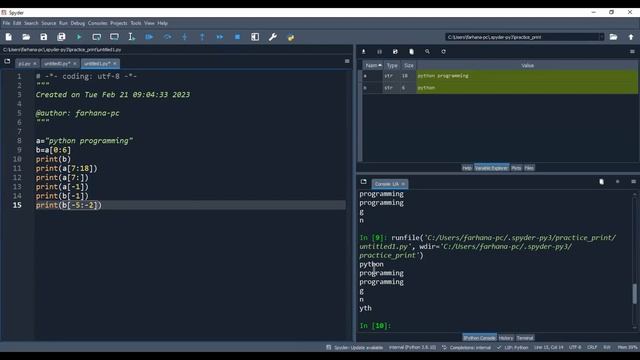640x360 pixels.
Task: Switch to the Variable Explorer tab
Action: (491, 168)
